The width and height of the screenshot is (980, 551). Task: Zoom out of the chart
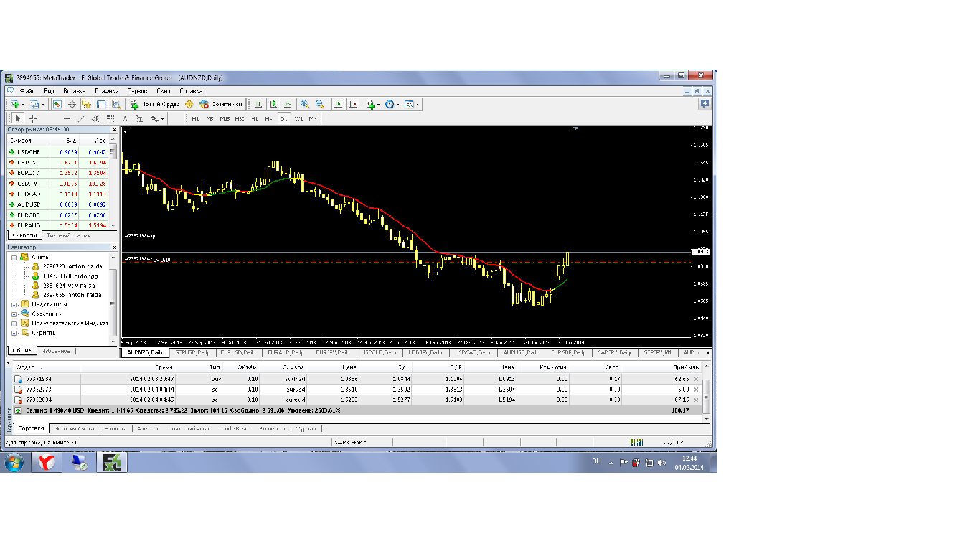pos(320,104)
